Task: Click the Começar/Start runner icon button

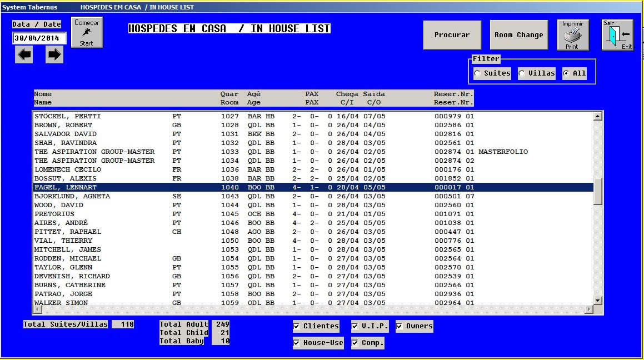Action: 87,33
